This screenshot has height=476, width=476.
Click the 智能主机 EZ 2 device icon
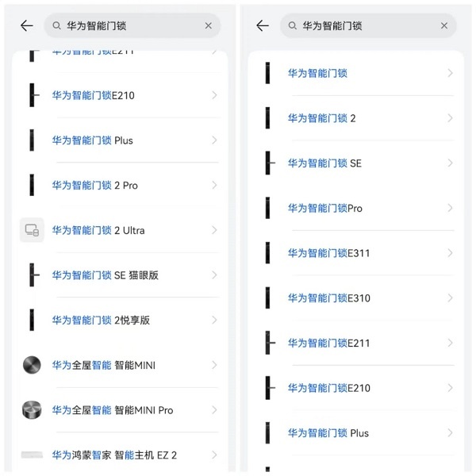[32, 455]
